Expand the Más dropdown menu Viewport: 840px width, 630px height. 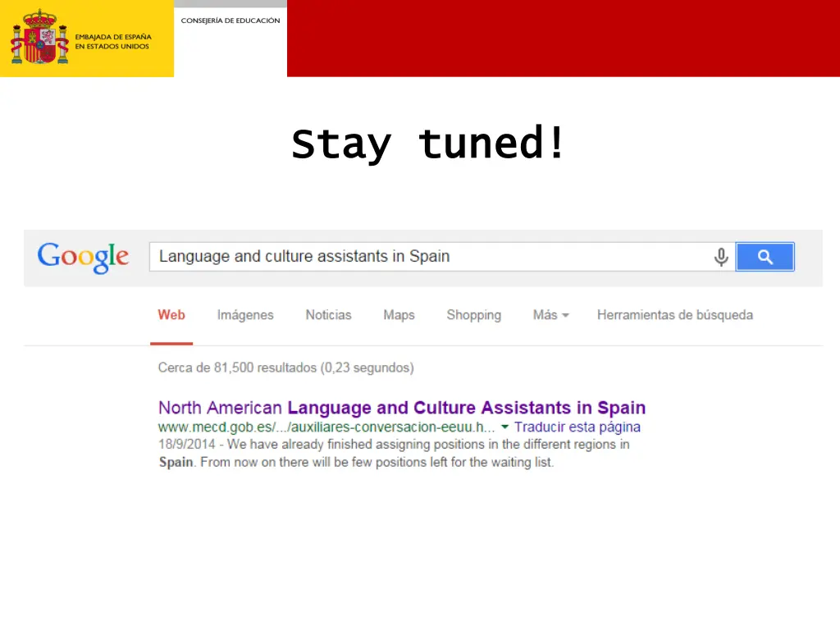pyautogui.click(x=550, y=315)
